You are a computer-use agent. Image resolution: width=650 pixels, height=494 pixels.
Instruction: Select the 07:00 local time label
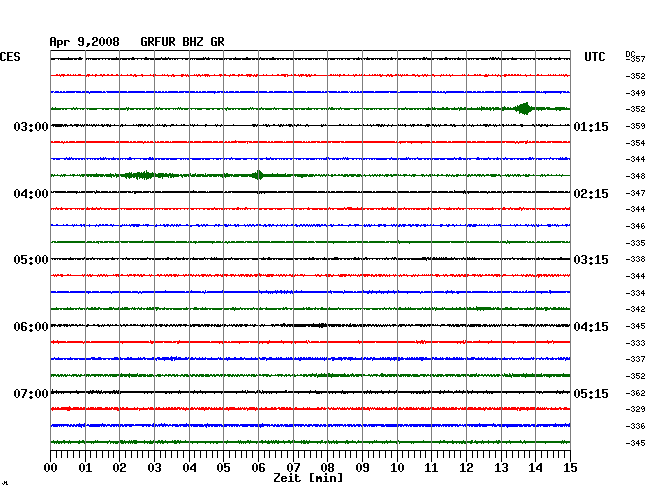[x=31, y=393]
